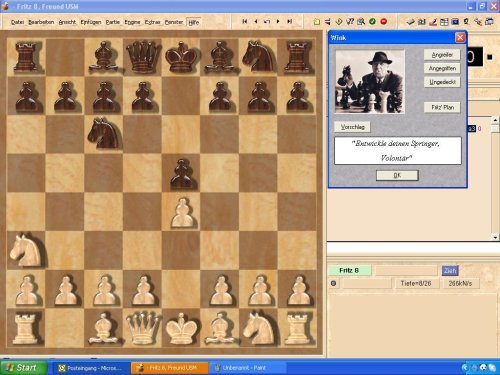Jump to the start of the game
The width and height of the screenshot is (500, 375).
pyautogui.click(x=244, y=21)
